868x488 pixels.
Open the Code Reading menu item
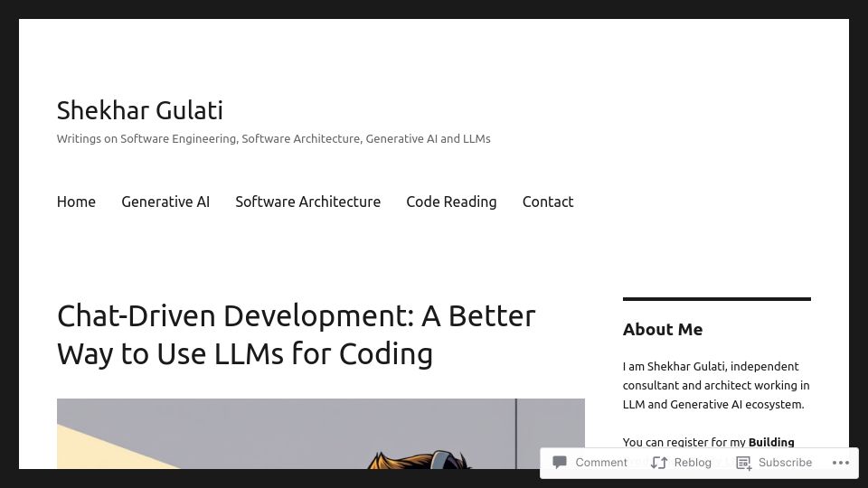click(x=451, y=202)
